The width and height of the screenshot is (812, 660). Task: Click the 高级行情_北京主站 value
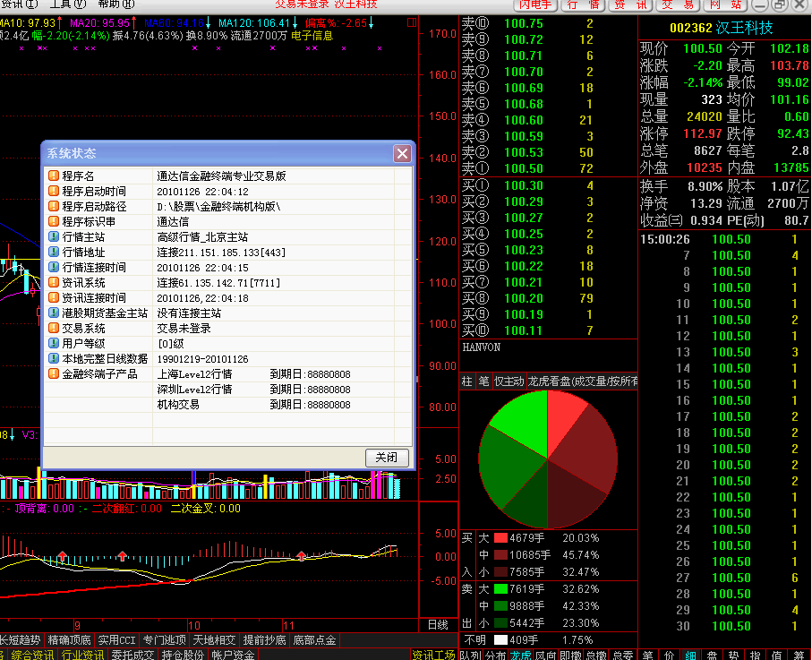tap(202, 237)
